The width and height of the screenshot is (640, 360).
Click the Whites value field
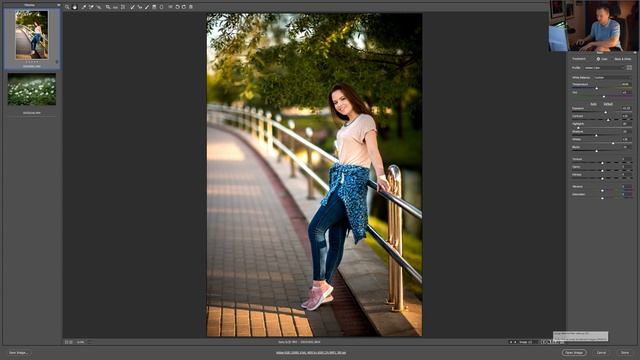(x=626, y=139)
